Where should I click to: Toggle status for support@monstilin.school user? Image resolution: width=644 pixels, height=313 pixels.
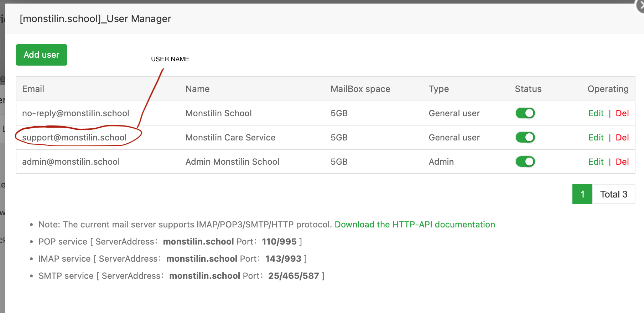(525, 138)
